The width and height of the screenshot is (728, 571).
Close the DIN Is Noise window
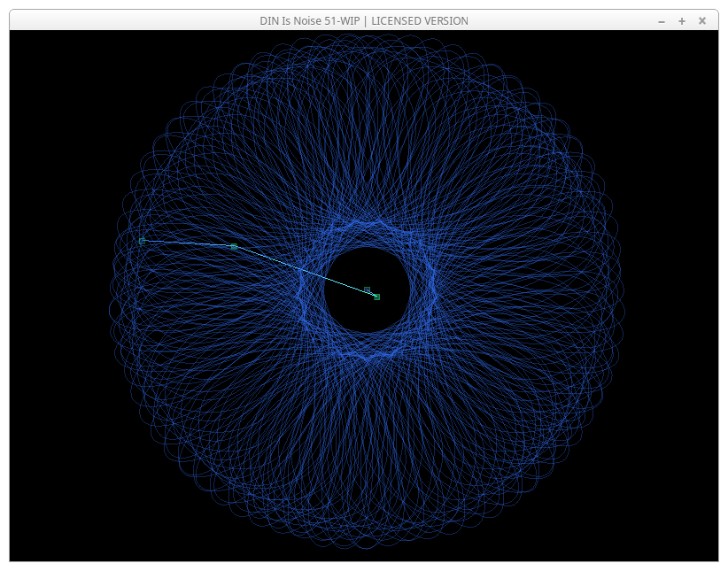pyautogui.click(x=702, y=21)
